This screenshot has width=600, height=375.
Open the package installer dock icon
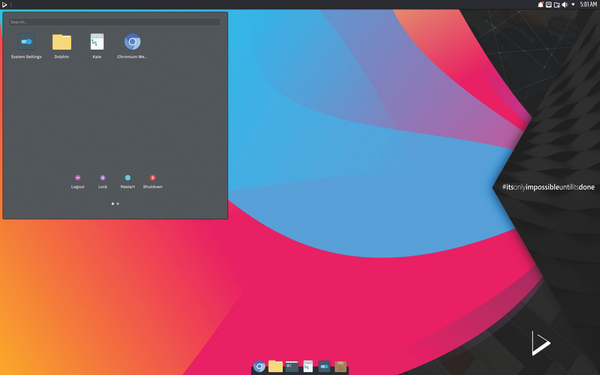tap(341, 367)
